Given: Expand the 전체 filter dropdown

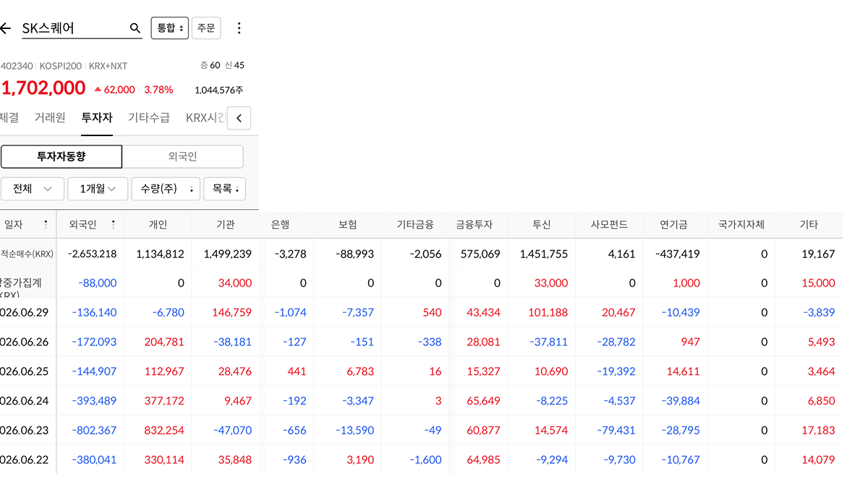Looking at the screenshot, I should [33, 188].
